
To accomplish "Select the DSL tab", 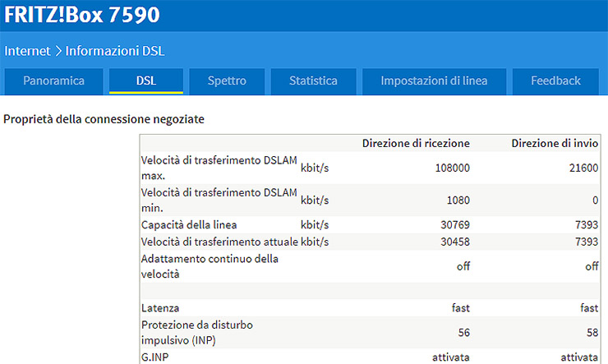I will pyautogui.click(x=146, y=81).
